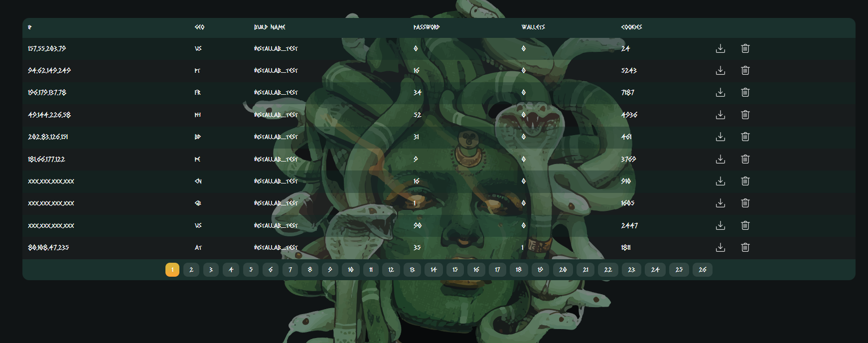Delete the FR row log
The height and width of the screenshot is (343, 868).
click(x=745, y=92)
